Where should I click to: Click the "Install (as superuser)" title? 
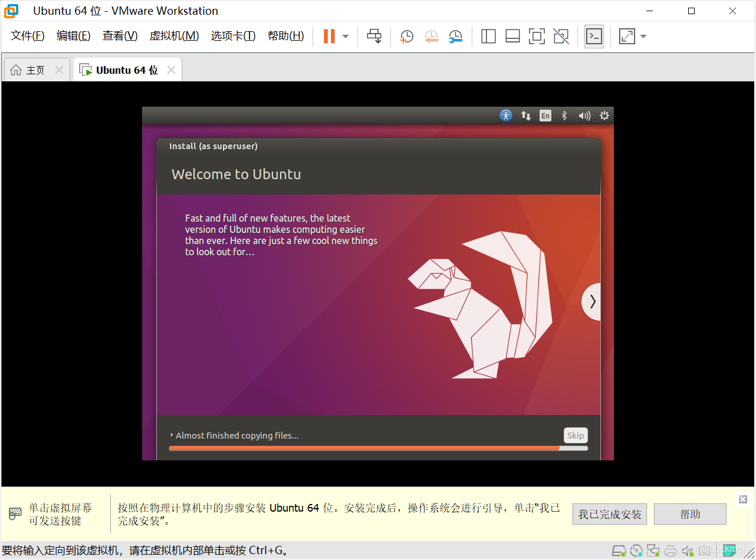213,146
